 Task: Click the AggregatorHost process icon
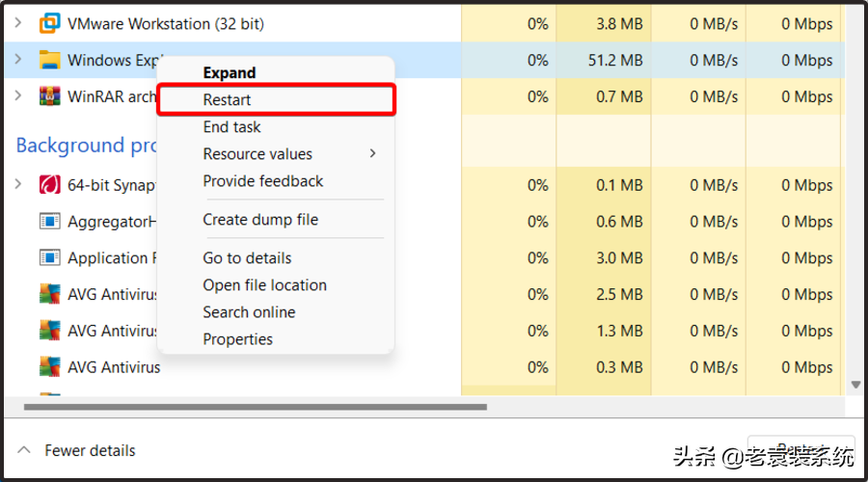50,222
